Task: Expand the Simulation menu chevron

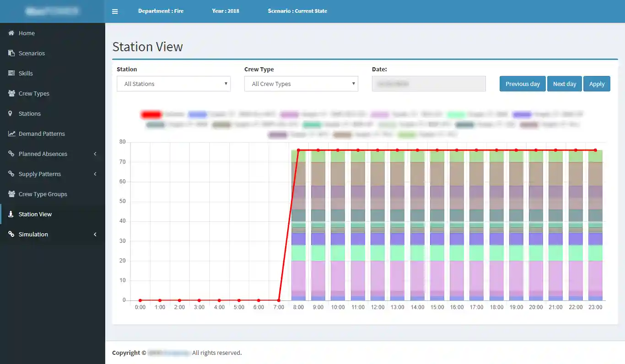Action: click(x=95, y=235)
